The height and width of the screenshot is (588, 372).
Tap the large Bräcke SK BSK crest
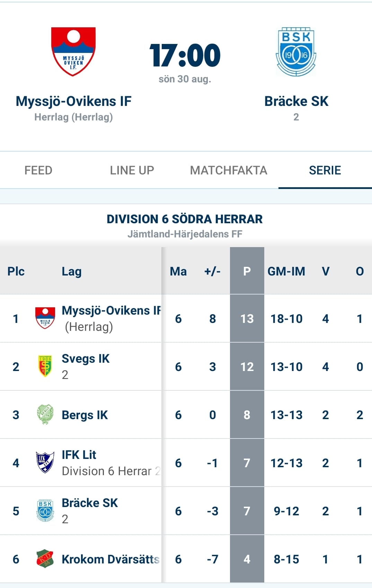296,52
